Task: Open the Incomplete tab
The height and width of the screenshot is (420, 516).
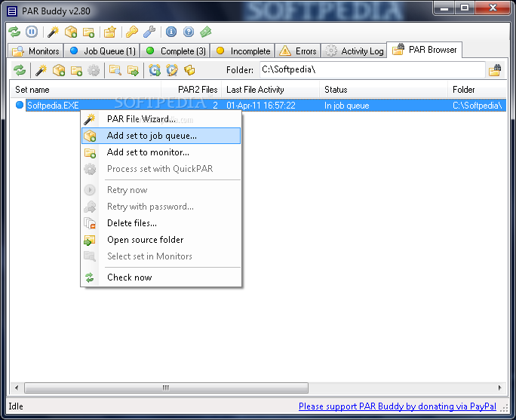Action: point(242,51)
